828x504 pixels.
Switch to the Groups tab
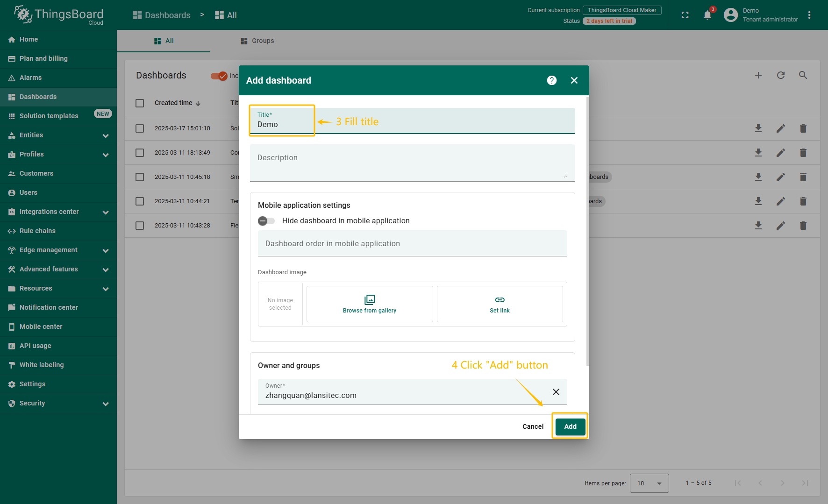(x=257, y=41)
